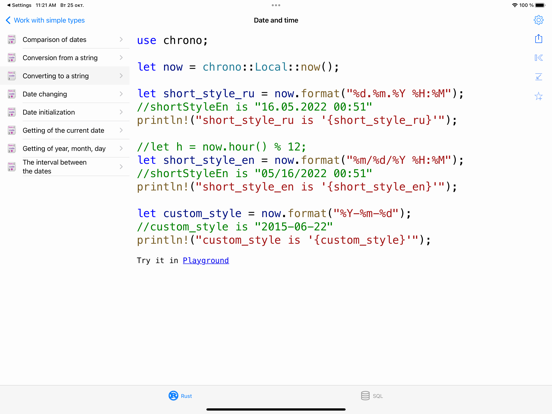The image size is (552, 414).
Task: Select Converting to a string item
Action: tap(65, 76)
